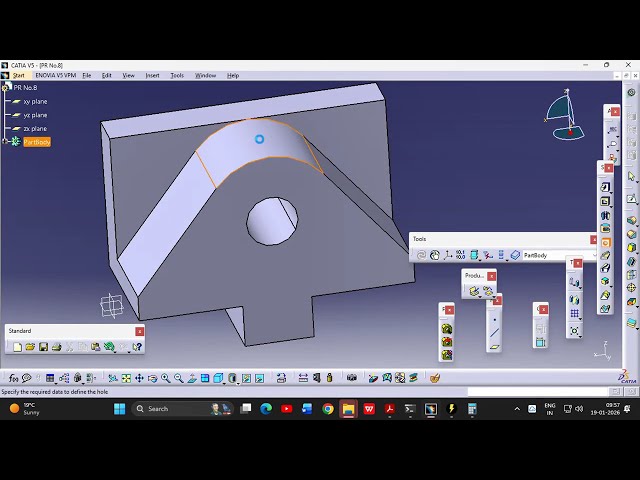Image resolution: width=640 pixels, height=480 pixels.
Task: Click the Capture camera icon
Action: 351,378
